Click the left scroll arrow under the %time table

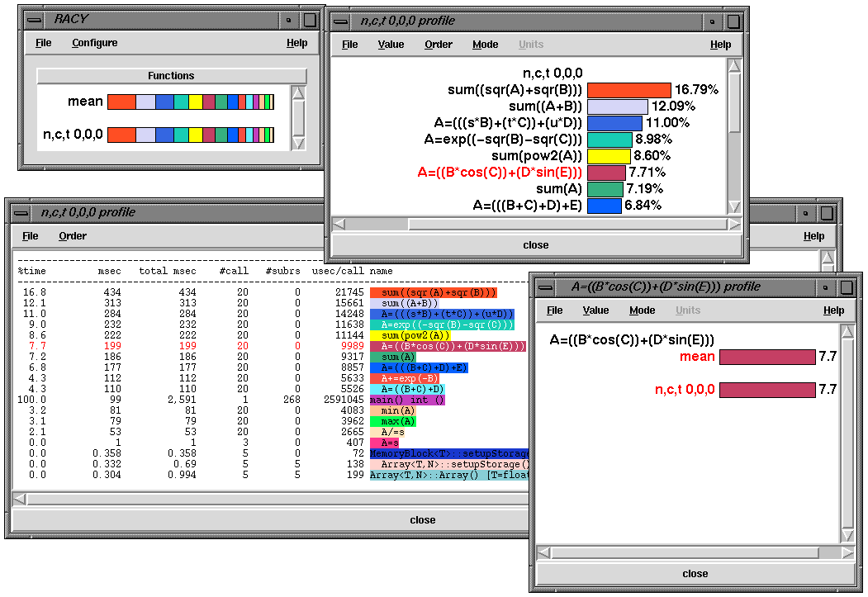(x=20, y=499)
